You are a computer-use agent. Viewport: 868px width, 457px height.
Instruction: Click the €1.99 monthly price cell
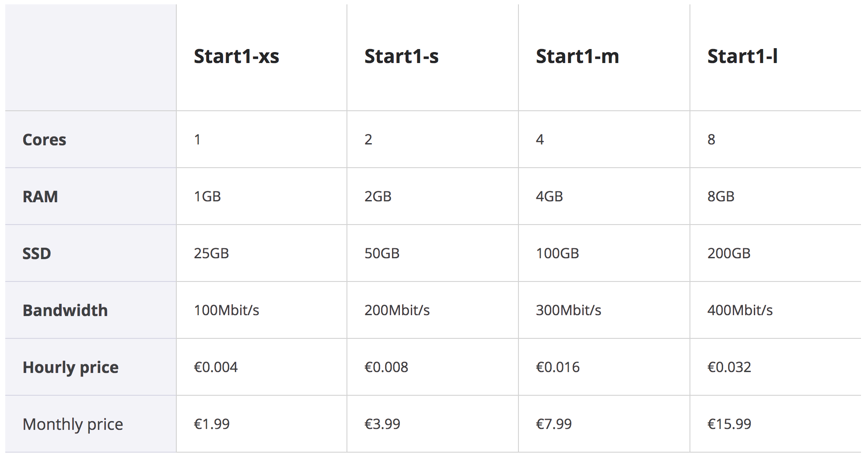point(212,424)
